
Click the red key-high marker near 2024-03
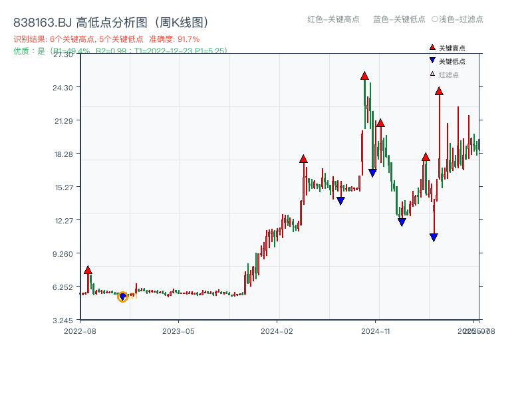tap(304, 159)
